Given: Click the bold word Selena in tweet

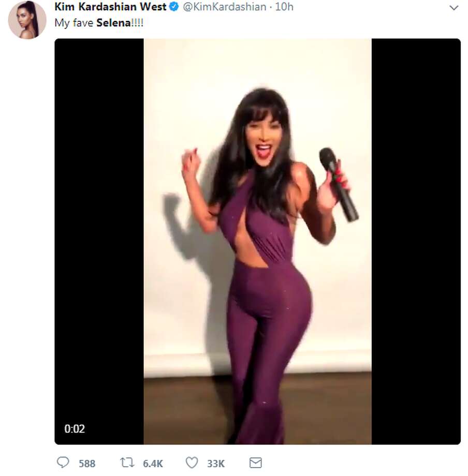Looking at the screenshot, I should coord(113,23).
